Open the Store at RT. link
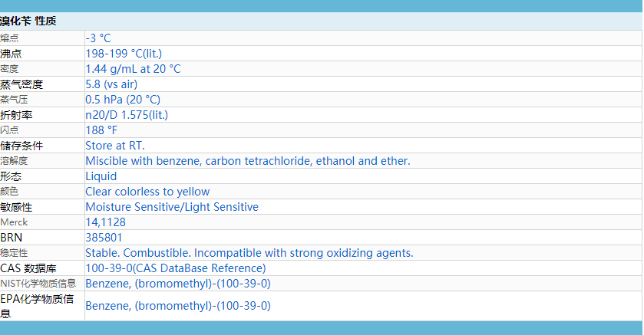Viewport: 644px width, 335px height. pyautogui.click(x=115, y=146)
